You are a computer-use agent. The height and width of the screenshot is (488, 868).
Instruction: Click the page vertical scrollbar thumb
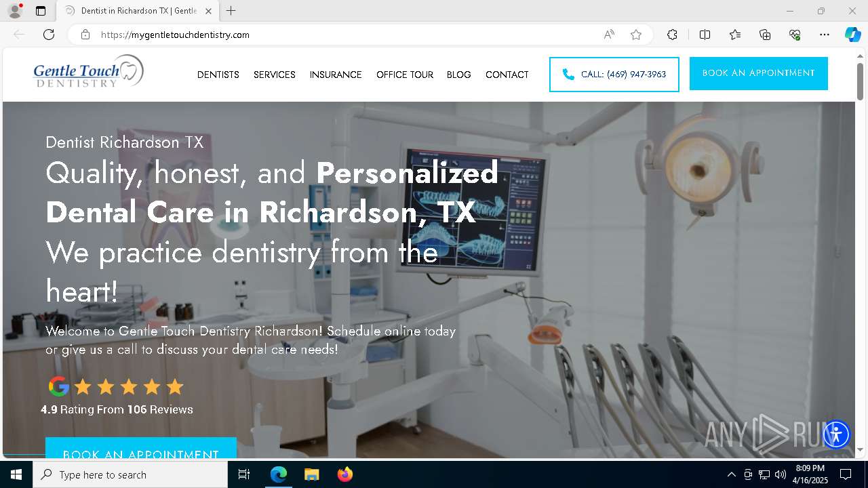(861, 81)
